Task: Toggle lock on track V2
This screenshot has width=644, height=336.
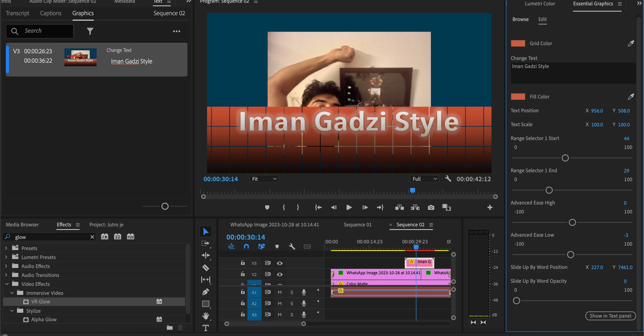Action: (242, 274)
